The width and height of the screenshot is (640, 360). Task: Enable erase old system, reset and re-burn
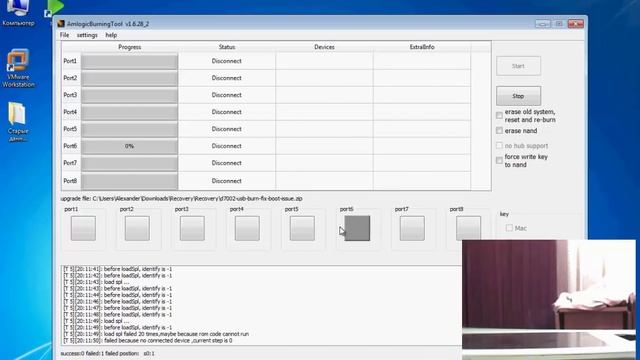499,116
